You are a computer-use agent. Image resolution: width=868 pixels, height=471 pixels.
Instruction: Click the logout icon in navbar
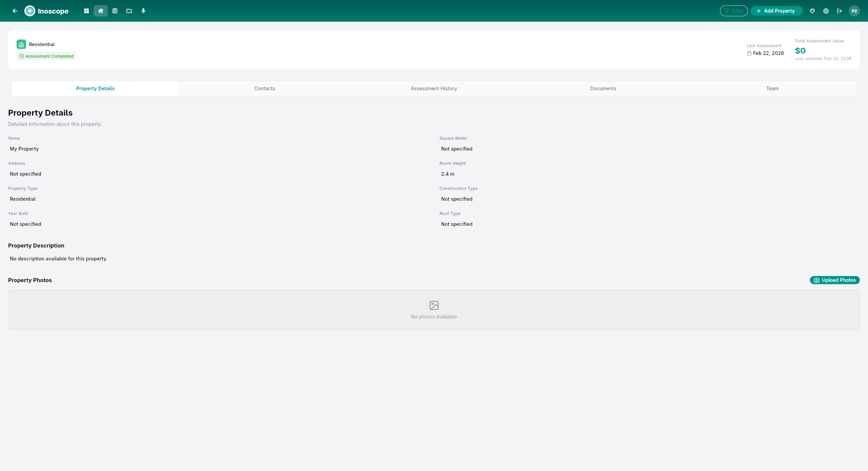pos(839,10)
